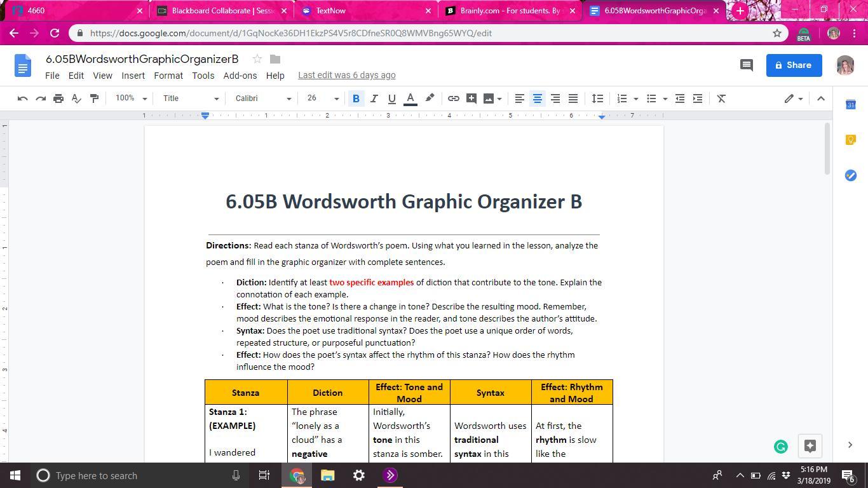The height and width of the screenshot is (488, 868).
Task: Click the Print icon
Action: coord(58,98)
